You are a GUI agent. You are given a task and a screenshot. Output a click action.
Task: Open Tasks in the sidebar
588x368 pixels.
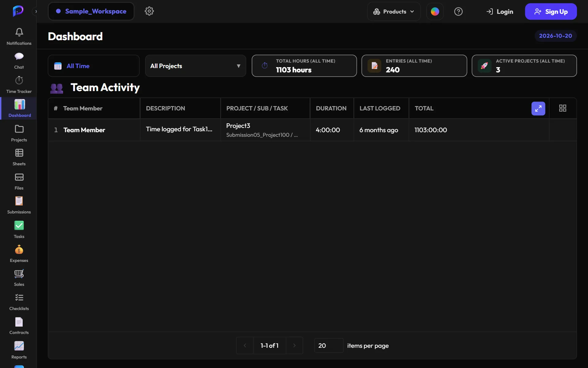(19, 230)
